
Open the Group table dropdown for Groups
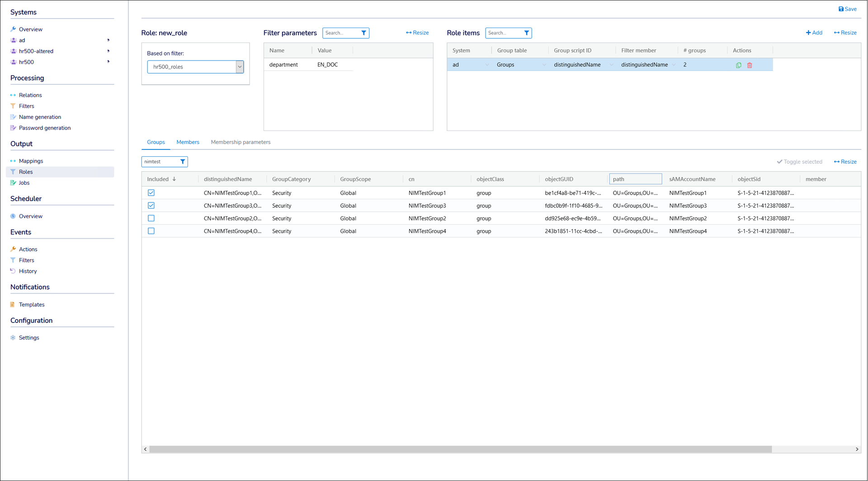544,65
